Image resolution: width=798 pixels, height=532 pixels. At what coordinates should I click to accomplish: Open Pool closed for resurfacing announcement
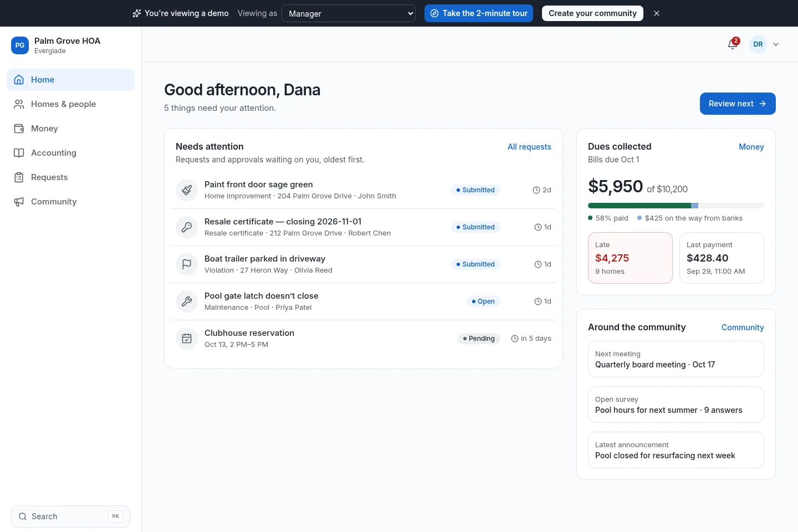[676, 450]
